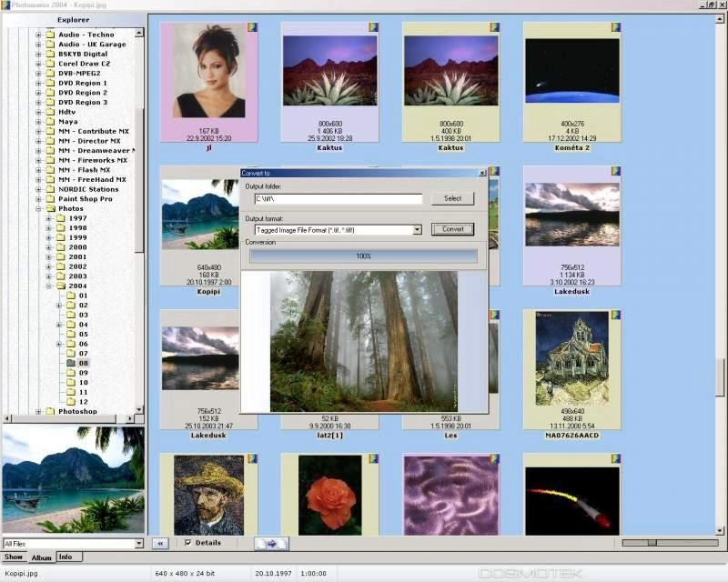Expand the Audio - UK Garage folder

tap(38, 45)
